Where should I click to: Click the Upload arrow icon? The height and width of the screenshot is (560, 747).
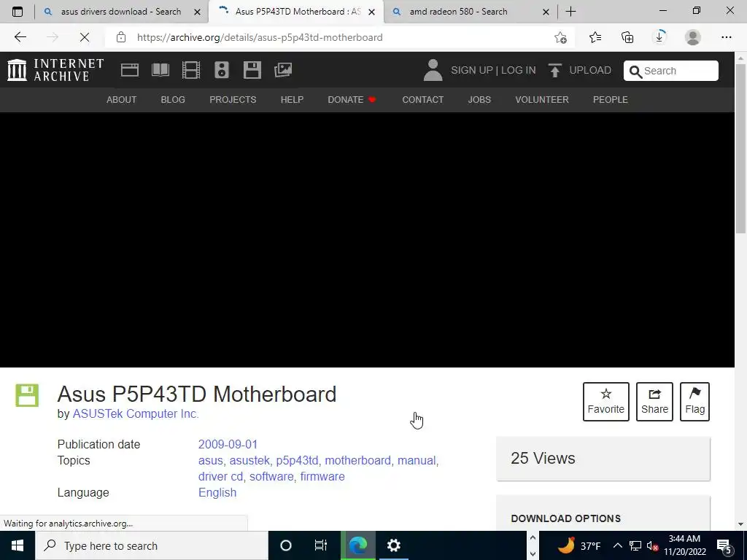pos(554,71)
